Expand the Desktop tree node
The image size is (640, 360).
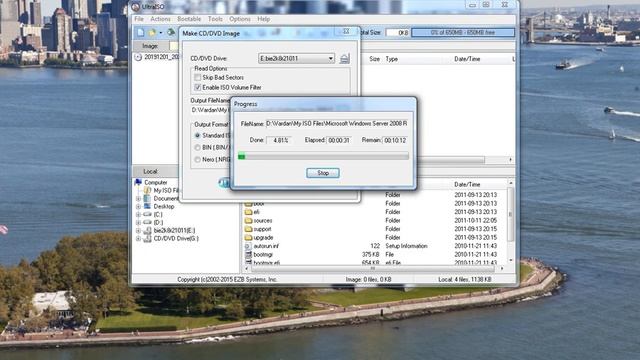pos(138,207)
